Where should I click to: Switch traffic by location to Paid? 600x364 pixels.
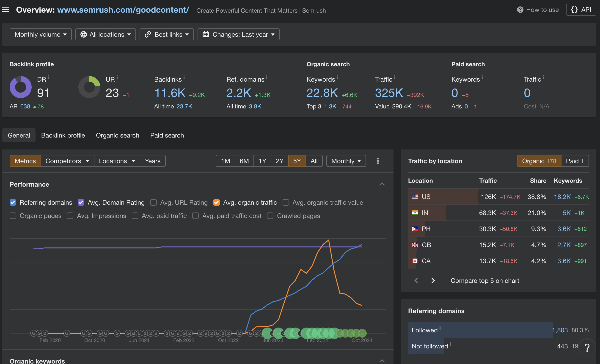(x=575, y=161)
